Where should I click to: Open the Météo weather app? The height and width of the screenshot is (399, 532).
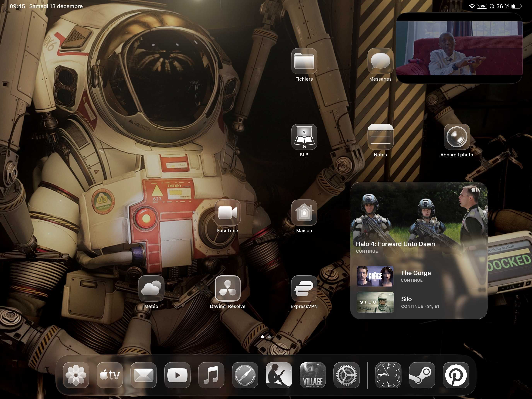pos(151,288)
